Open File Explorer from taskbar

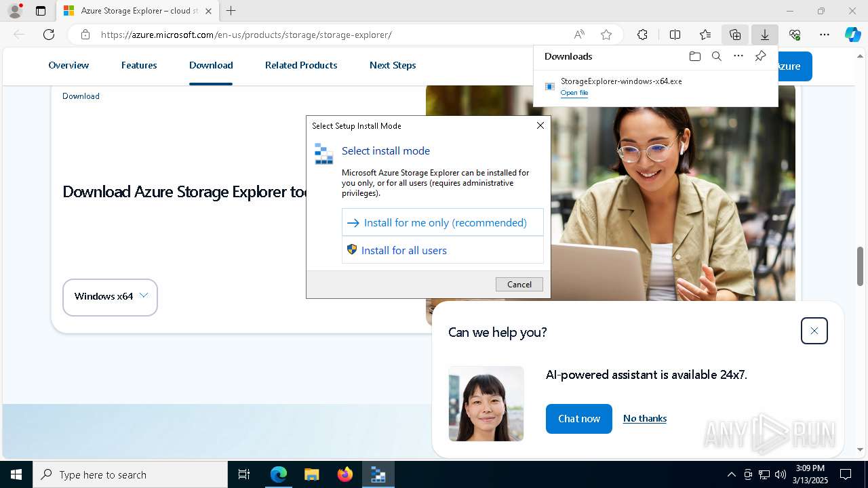[311, 474]
